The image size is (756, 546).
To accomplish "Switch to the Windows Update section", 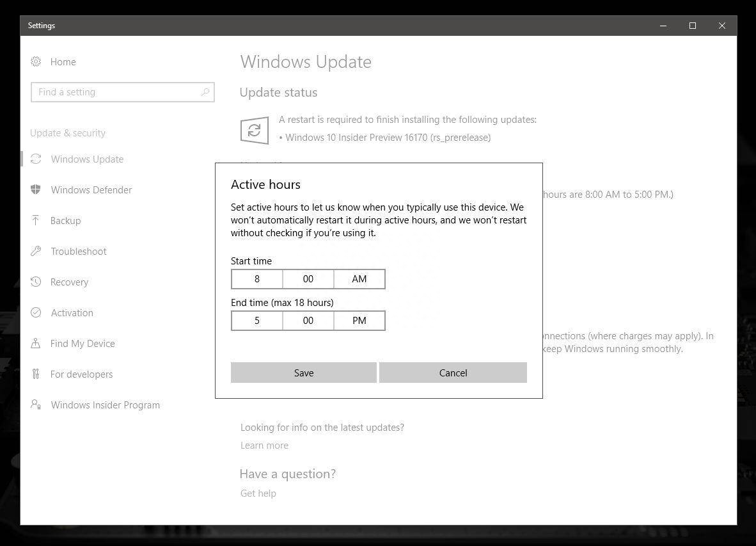I will point(87,159).
